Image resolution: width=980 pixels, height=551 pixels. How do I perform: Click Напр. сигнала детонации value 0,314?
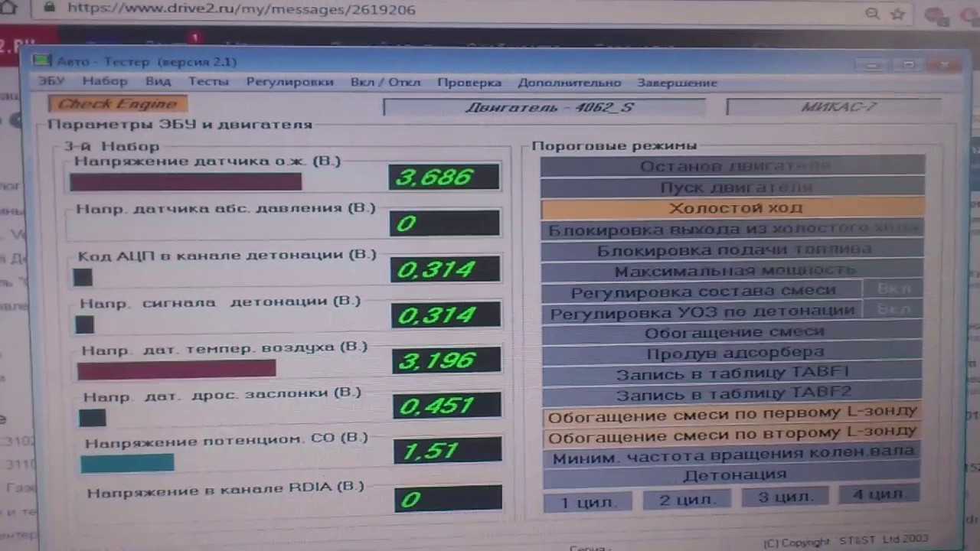446,315
